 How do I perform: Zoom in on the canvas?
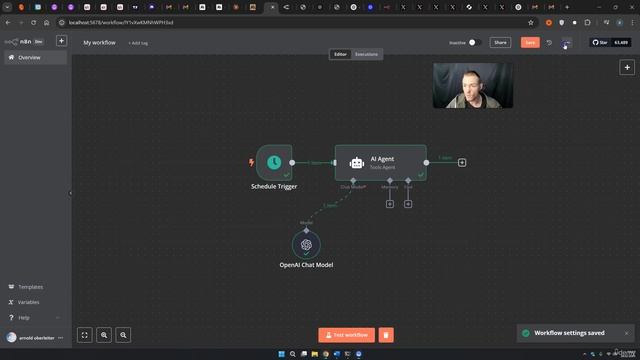(104, 335)
